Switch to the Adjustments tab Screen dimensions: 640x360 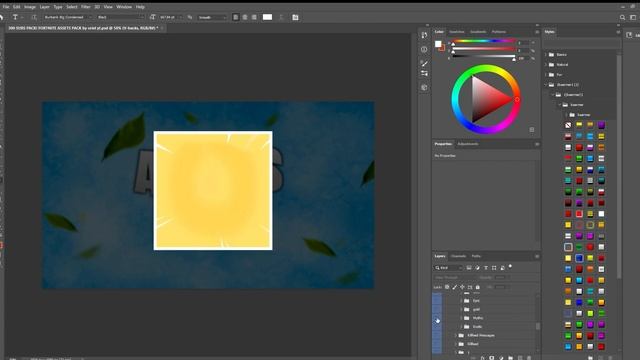coord(468,144)
